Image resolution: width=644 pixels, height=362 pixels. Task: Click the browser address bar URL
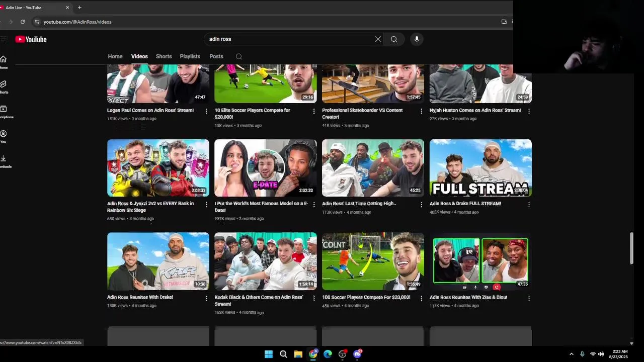[x=77, y=22]
